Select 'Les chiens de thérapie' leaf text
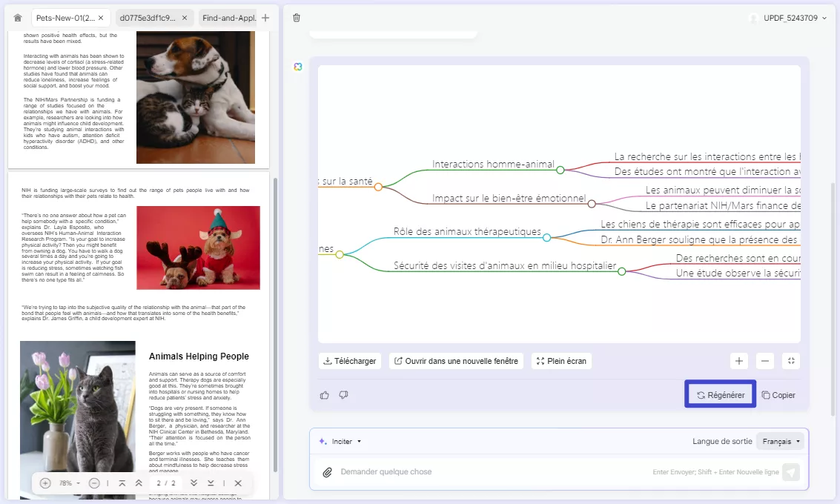Screen dimensions: 840x504 [700, 224]
